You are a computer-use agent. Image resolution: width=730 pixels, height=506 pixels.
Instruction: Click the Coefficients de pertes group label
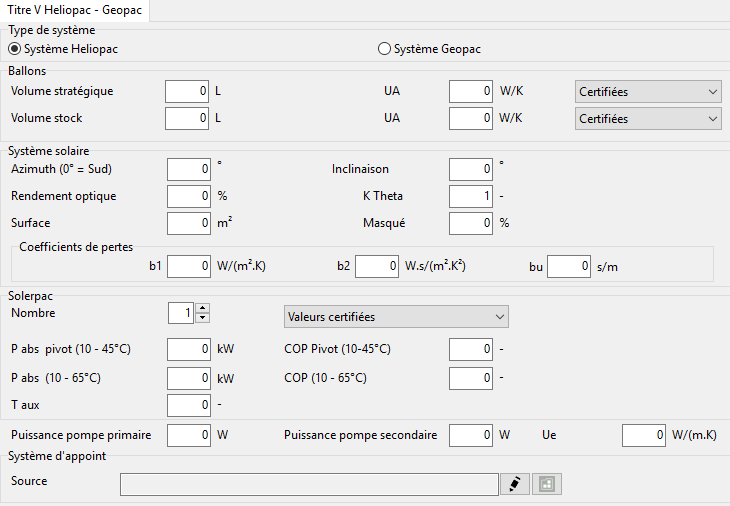(x=76, y=247)
